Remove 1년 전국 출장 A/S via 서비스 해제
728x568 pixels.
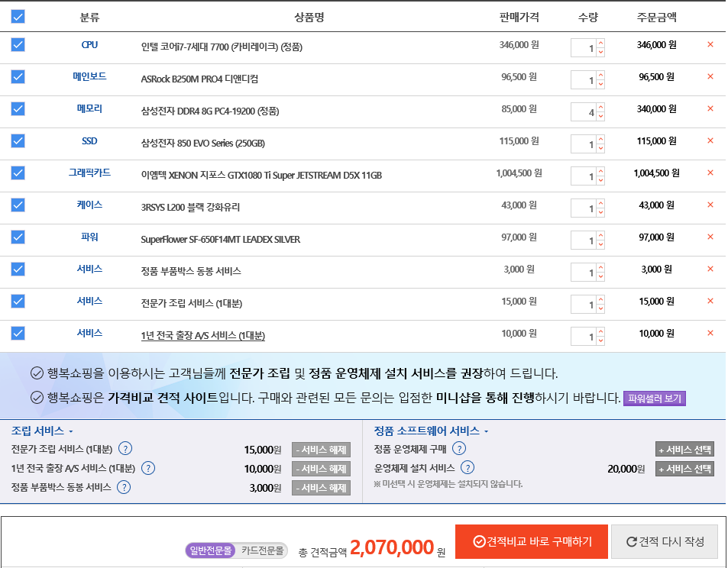coord(322,469)
